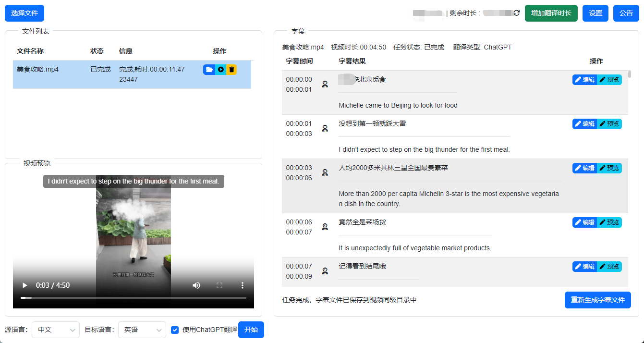Viewport: 644px width, 343px height.
Task: Click the refresh icon beside 剩余时长
Action: 517,13
